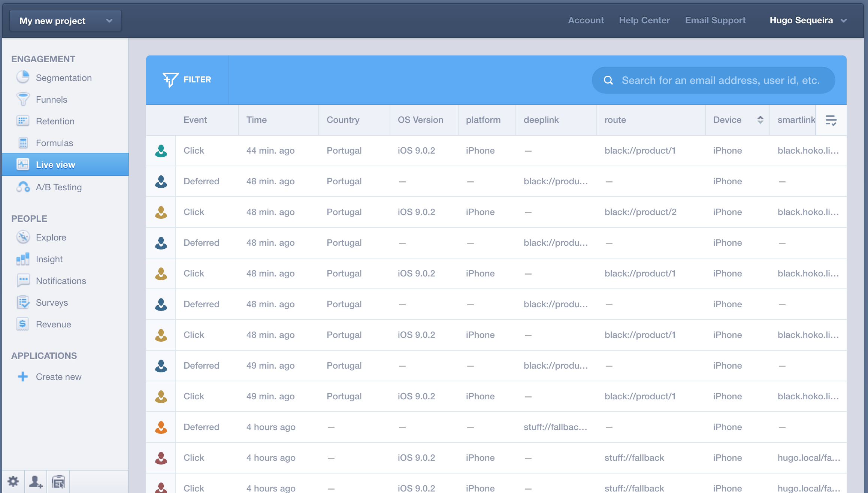Open the settings gear at bottom left

coord(14,481)
